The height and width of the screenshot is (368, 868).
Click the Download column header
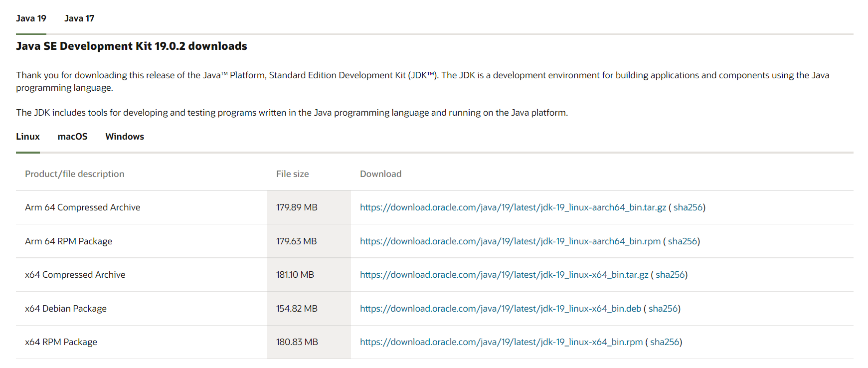[x=381, y=174]
